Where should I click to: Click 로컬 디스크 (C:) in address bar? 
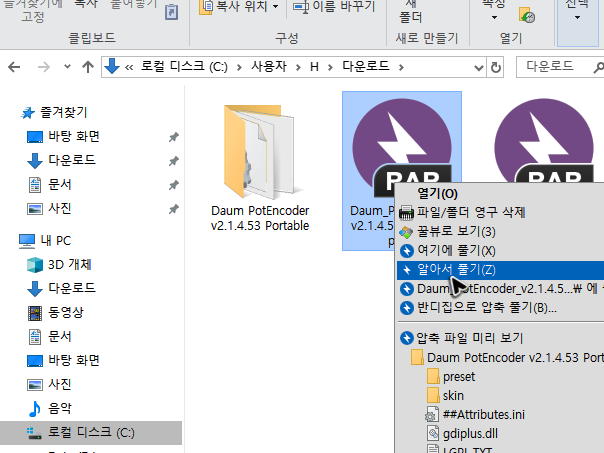[x=184, y=67]
